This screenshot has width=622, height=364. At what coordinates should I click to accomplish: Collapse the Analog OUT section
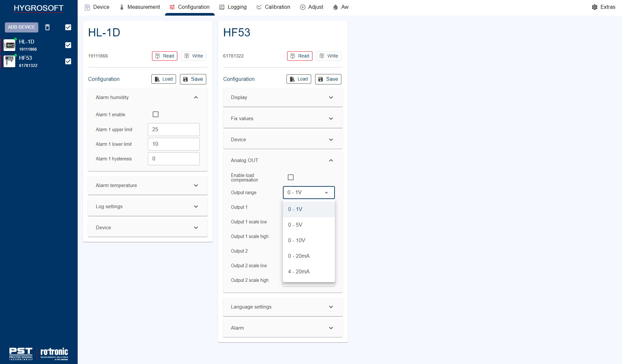(283, 160)
